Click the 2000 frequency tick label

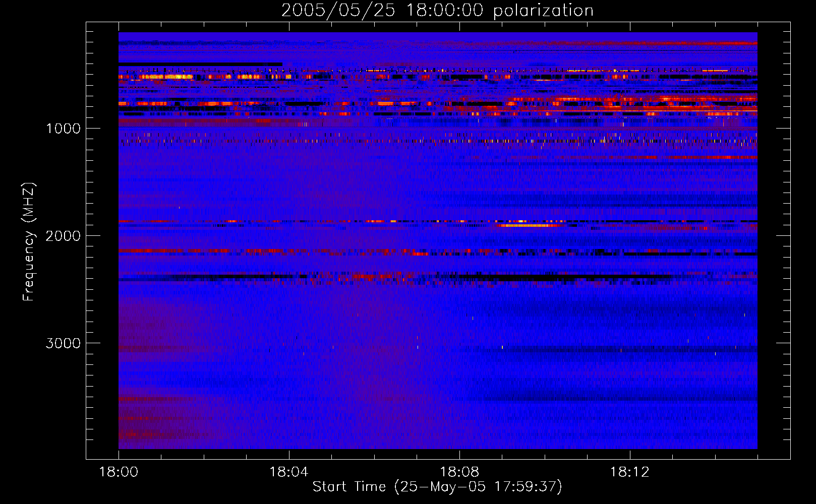63,236
